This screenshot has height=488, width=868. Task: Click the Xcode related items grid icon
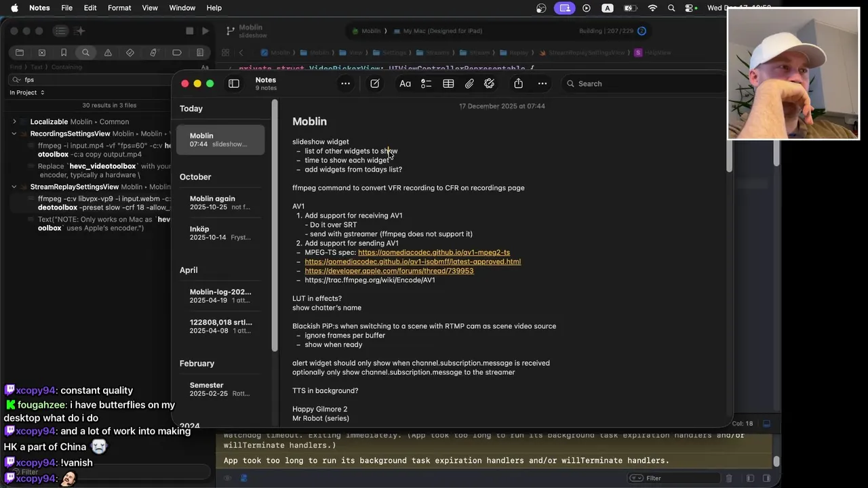pos(227,52)
